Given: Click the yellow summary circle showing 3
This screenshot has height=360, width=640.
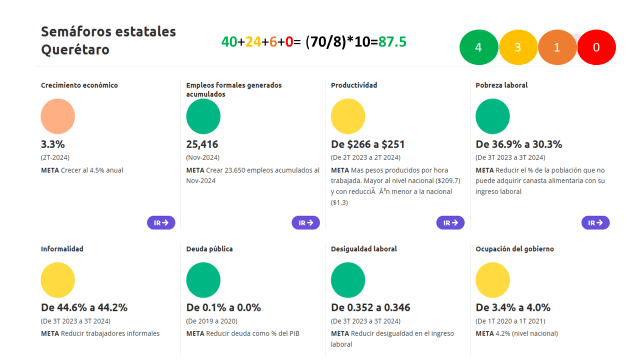Looking at the screenshot, I should click(x=518, y=47).
